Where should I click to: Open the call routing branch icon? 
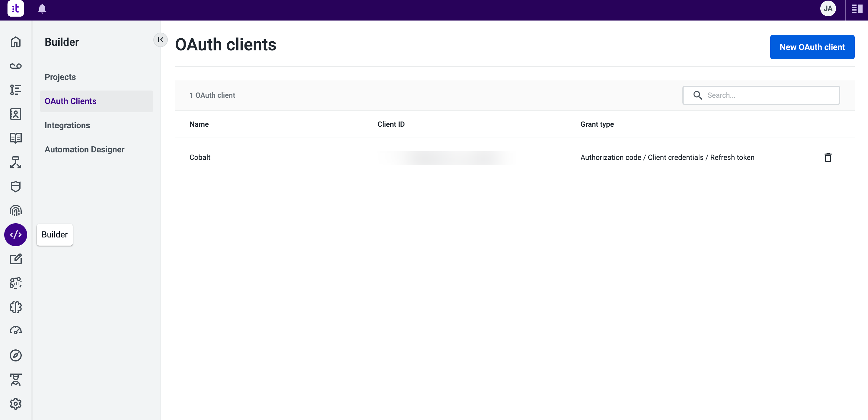pos(15,162)
